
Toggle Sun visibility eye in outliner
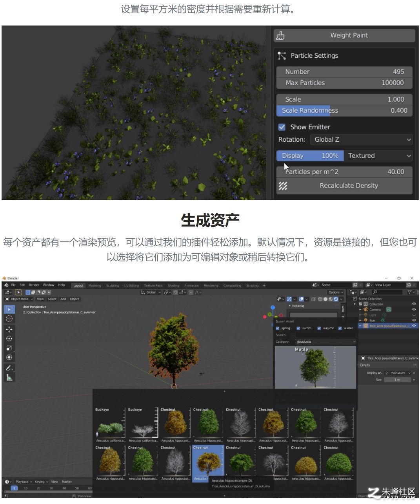click(x=414, y=320)
